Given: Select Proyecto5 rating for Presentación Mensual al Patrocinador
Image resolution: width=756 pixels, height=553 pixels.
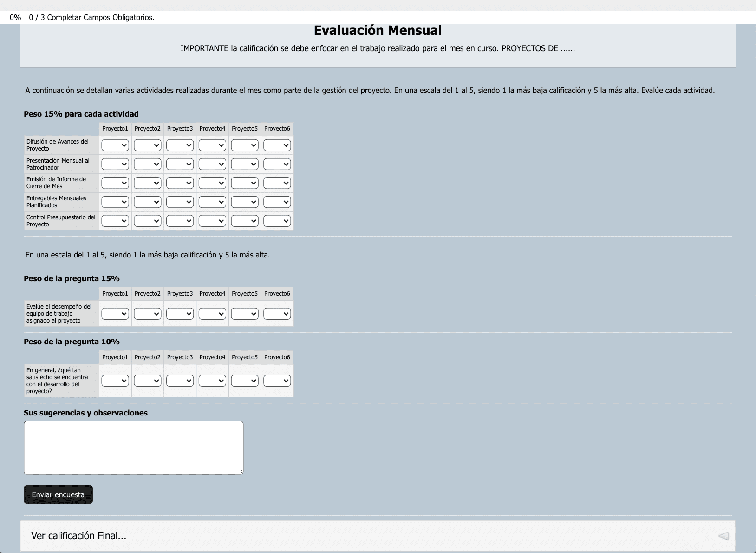Looking at the screenshot, I should tap(245, 164).
